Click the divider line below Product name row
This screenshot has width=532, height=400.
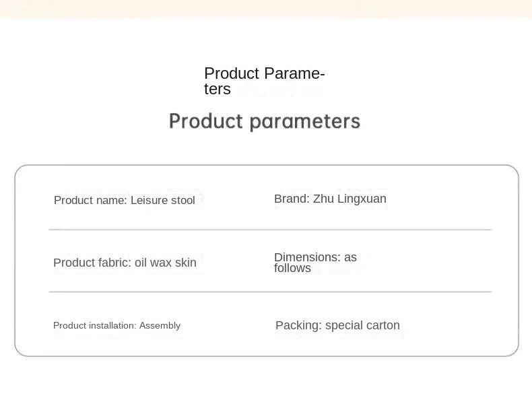(269, 230)
